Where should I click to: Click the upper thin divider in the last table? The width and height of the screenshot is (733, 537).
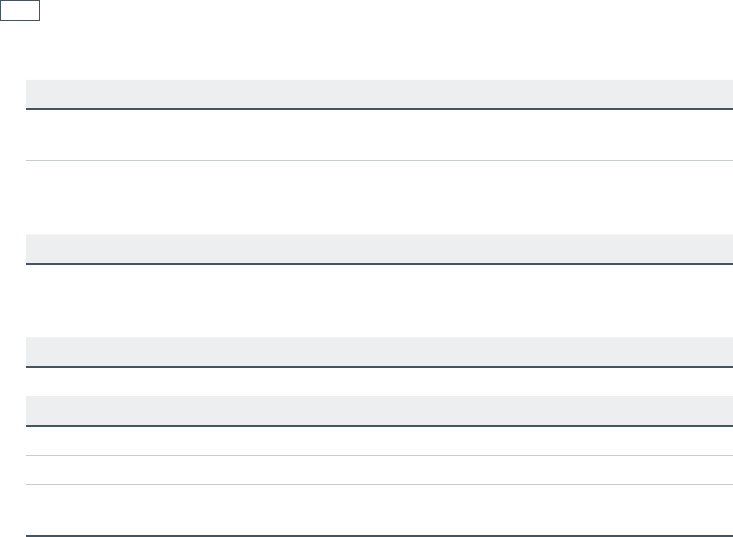[x=379, y=455]
